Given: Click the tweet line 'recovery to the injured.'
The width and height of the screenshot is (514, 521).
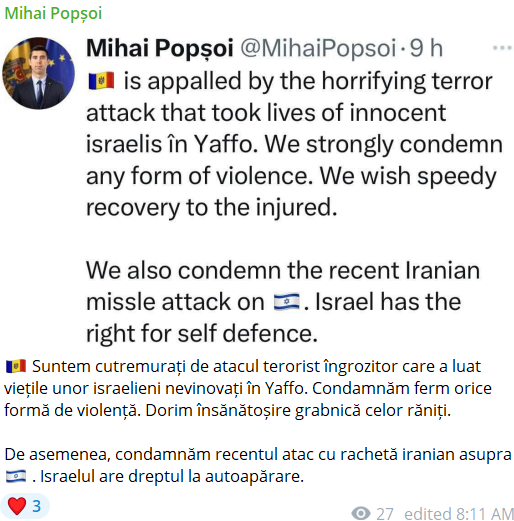Looking at the screenshot, I should 212,207.
